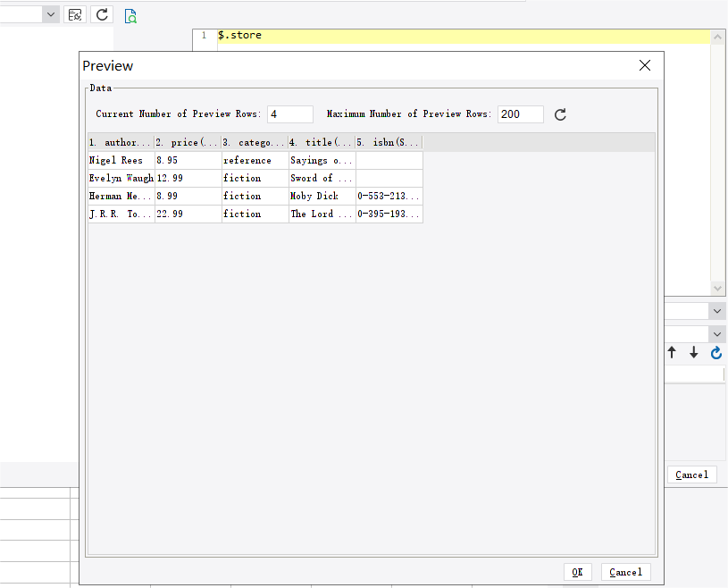Open the lower dropdown on the right panel
Screen dimensions: 728x588
click(718, 332)
